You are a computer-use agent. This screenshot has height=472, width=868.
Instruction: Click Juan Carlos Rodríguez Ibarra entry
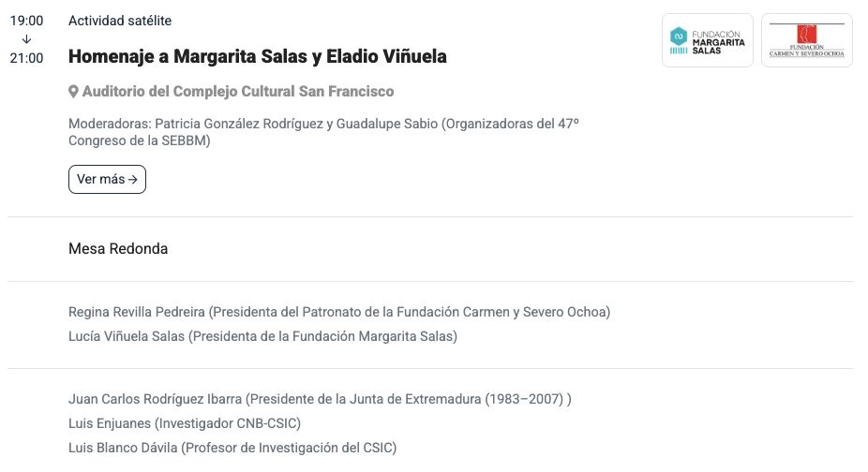320,399
